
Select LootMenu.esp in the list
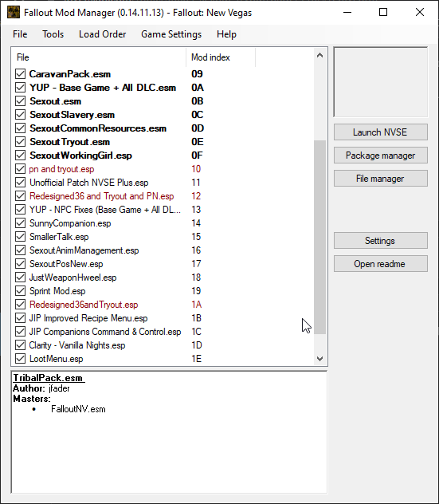(57, 359)
